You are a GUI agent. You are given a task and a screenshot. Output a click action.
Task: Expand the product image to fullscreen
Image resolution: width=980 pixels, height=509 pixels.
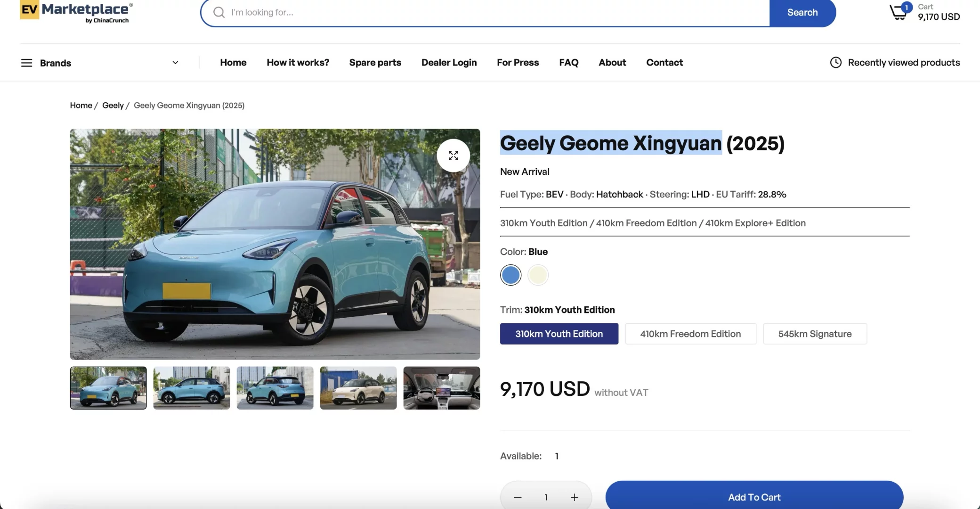[x=453, y=156]
